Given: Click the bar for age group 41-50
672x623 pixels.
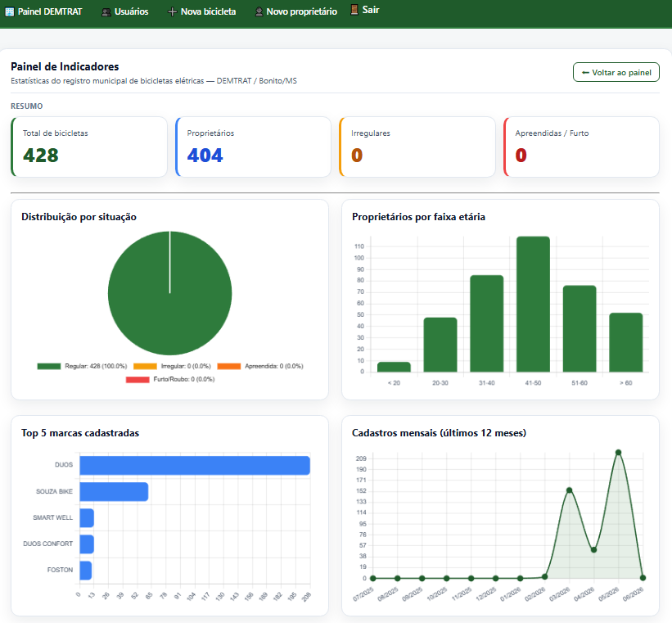Looking at the screenshot, I should pyautogui.click(x=533, y=305).
